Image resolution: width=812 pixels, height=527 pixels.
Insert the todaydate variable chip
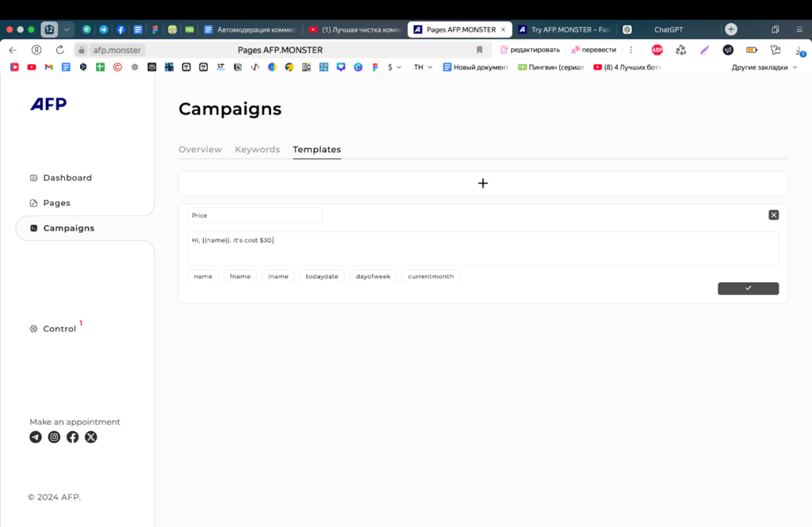coord(323,277)
